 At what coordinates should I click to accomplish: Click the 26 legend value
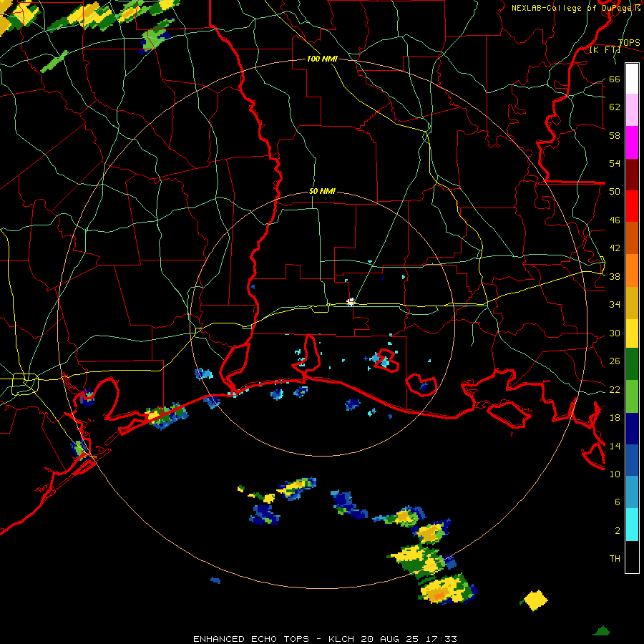[615, 361]
